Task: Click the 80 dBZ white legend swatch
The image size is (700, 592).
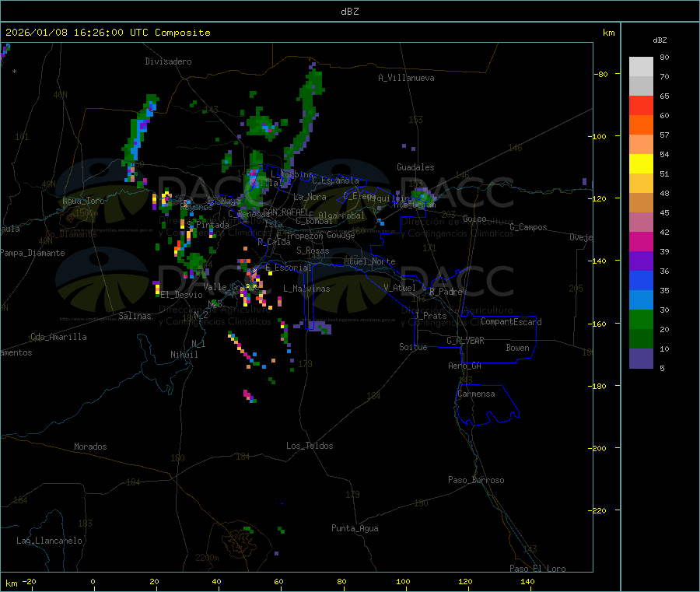Action: (641, 67)
